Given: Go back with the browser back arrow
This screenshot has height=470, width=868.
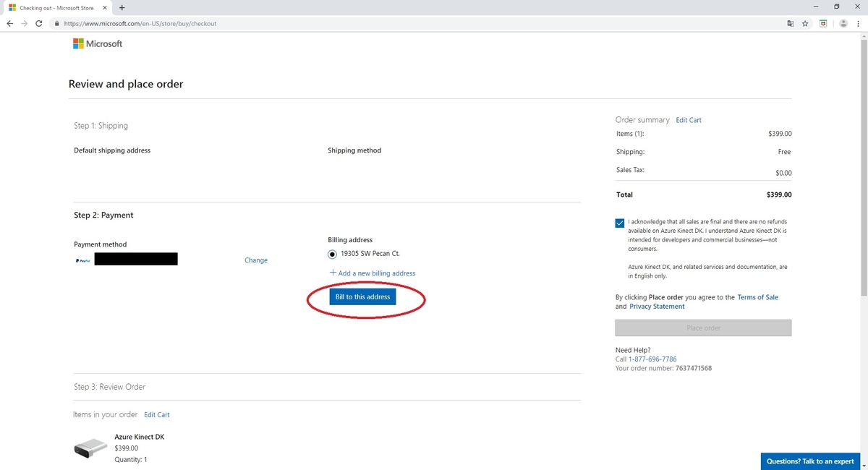Looking at the screenshot, I should click(x=10, y=23).
